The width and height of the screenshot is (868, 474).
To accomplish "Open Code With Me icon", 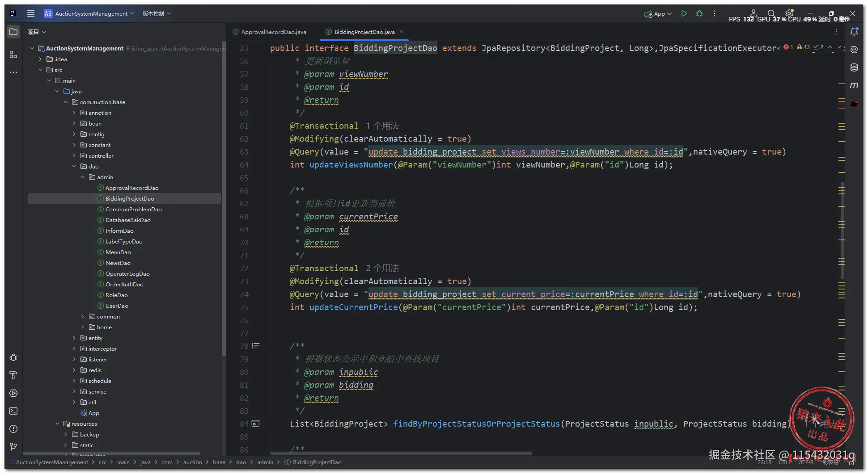I will [754, 13].
